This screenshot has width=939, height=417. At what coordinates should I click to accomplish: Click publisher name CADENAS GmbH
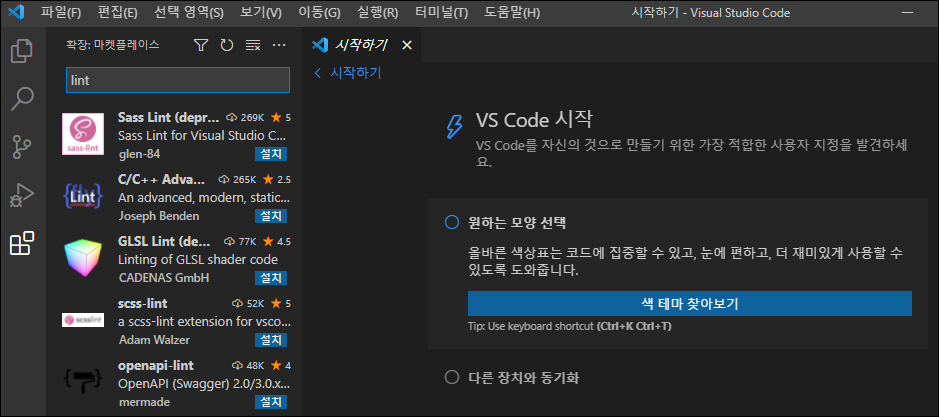point(163,278)
